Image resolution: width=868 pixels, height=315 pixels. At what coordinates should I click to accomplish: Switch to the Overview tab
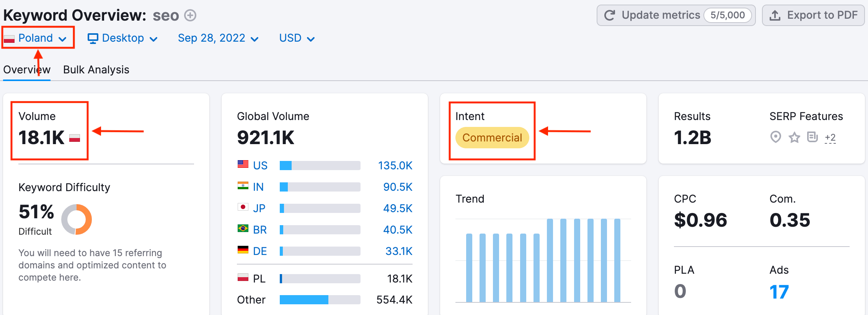[27, 70]
